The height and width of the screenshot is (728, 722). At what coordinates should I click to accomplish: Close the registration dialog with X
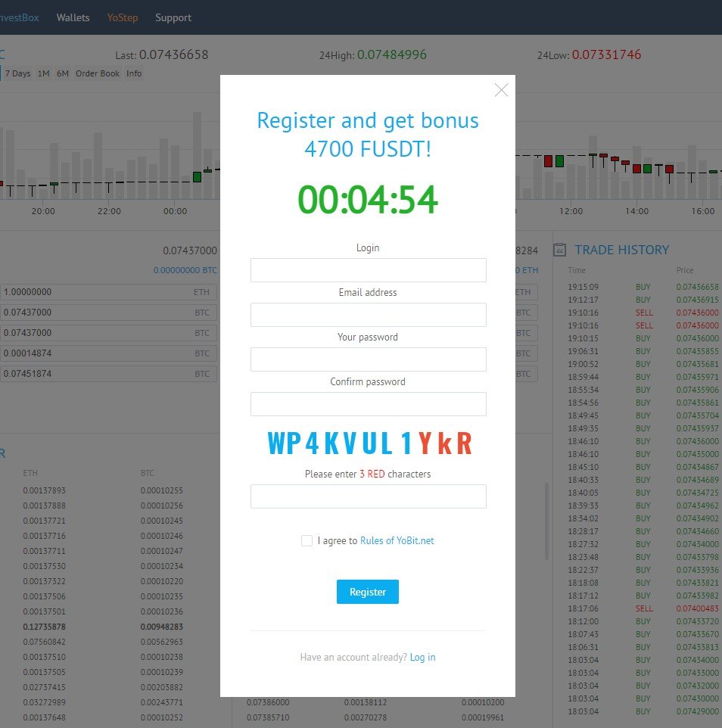501,90
